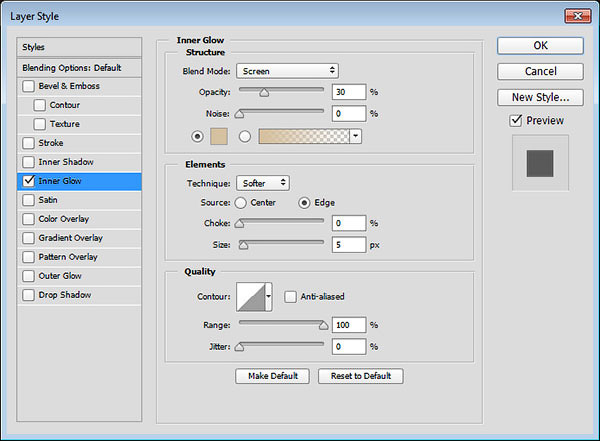Click the Range slider handle
This screenshot has width=600, height=441.
(324, 325)
